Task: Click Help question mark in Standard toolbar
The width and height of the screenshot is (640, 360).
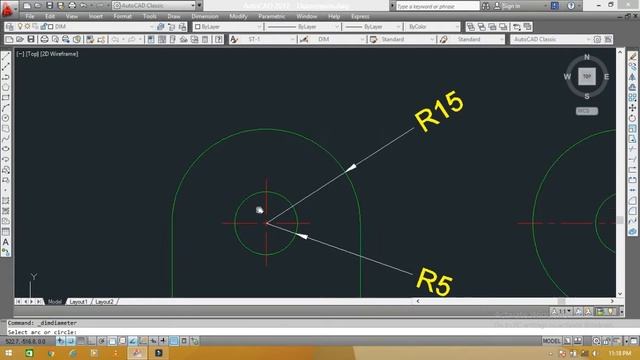Action: pyautogui.click(x=219, y=39)
